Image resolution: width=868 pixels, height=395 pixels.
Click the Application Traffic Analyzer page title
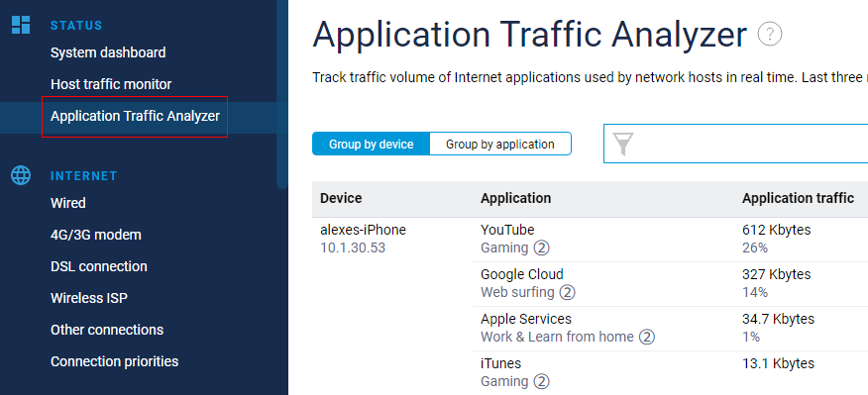530,35
